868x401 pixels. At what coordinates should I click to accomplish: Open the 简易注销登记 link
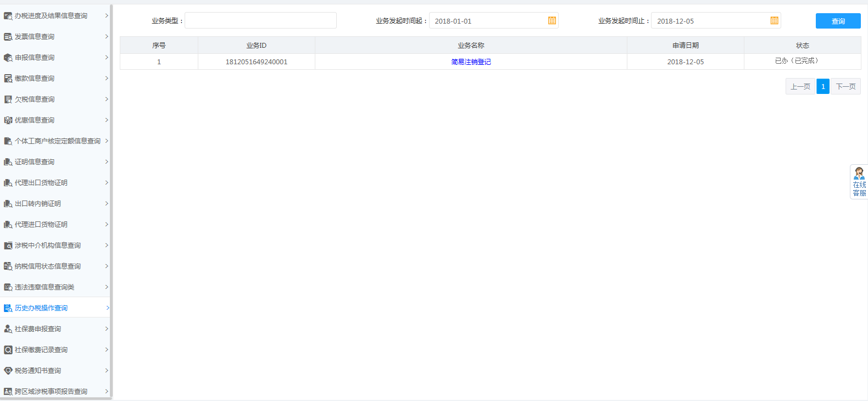471,62
